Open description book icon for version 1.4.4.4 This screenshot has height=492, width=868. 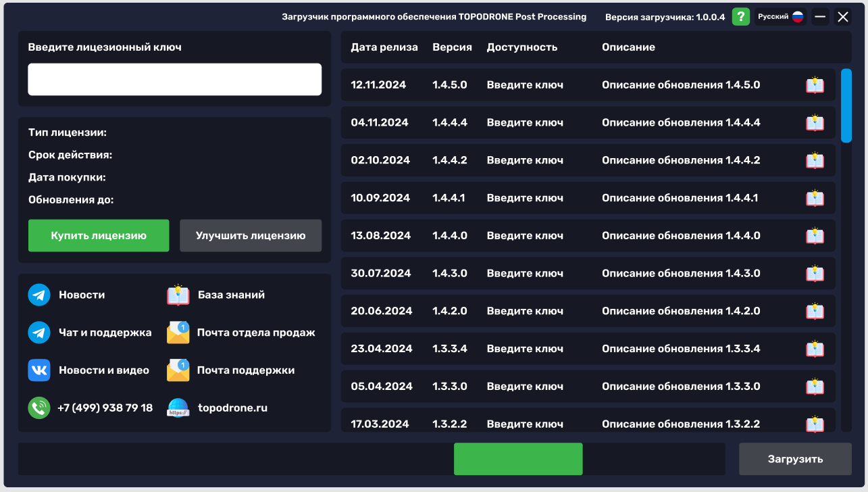[x=815, y=123]
